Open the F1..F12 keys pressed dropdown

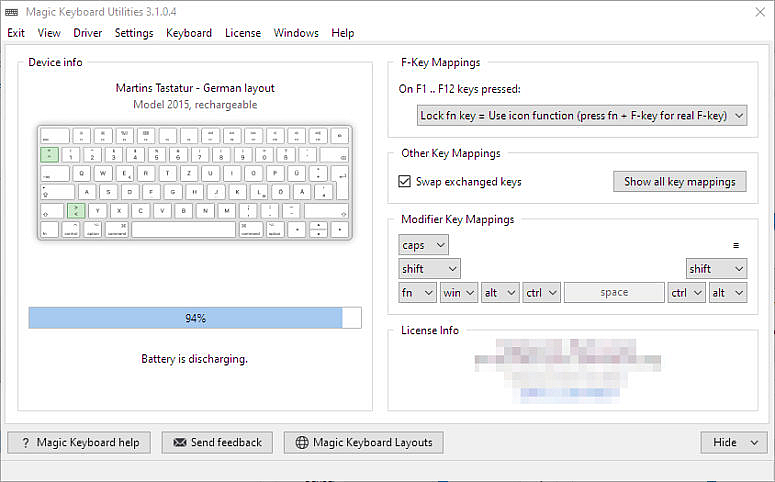582,116
